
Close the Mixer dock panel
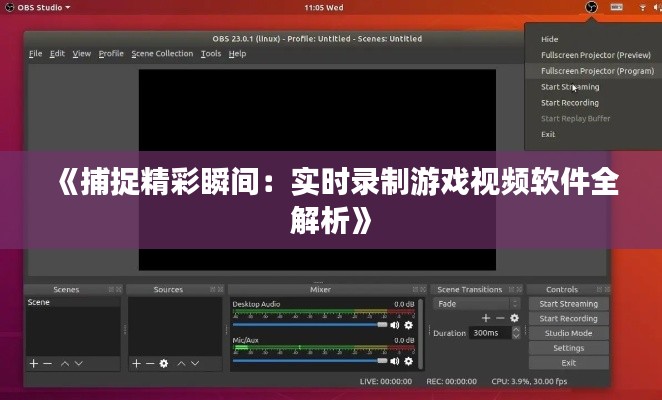(423, 289)
